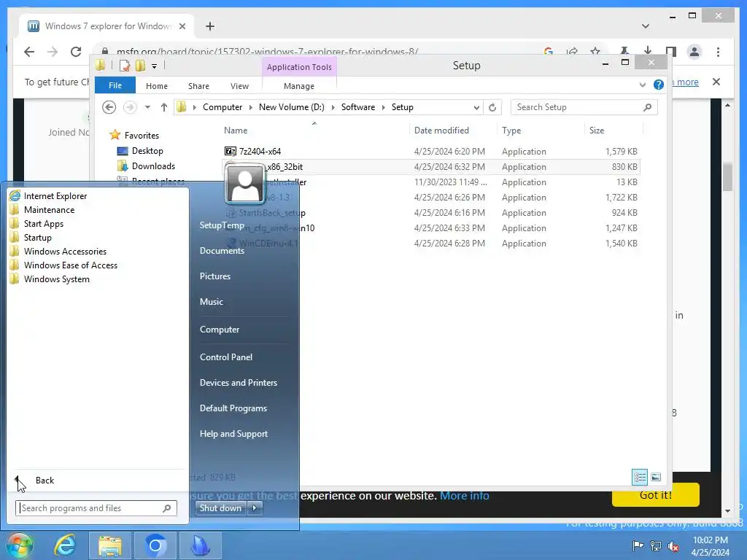Select the 7z2404-x64 application file
Image resolution: width=747 pixels, height=560 pixels.
260,152
